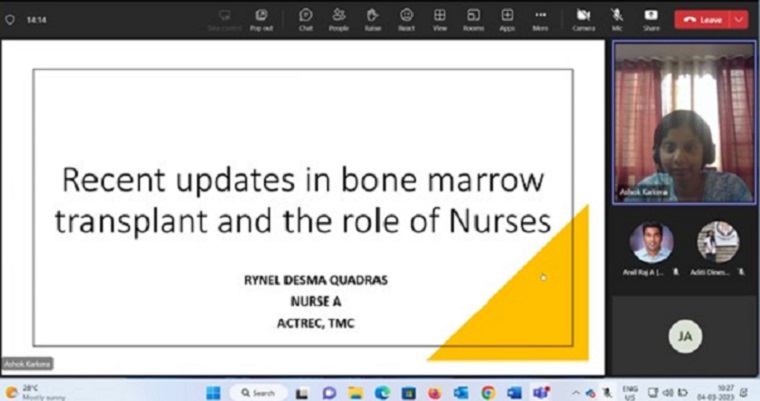
Task: Open the View layout options
Action: [x=439, y=18]
